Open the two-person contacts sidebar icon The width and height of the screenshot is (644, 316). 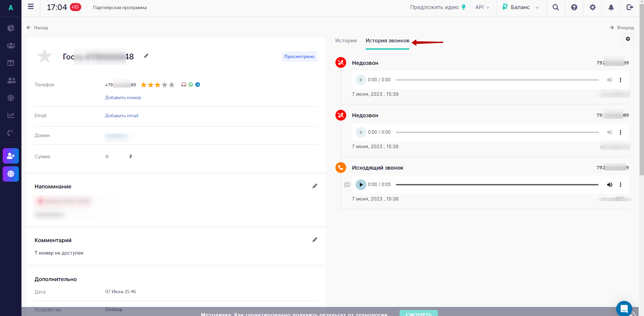[11, 80]
